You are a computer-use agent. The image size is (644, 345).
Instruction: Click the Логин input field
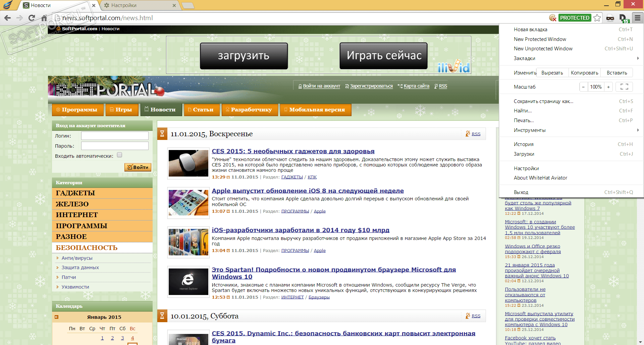click(x=115, y=136)
